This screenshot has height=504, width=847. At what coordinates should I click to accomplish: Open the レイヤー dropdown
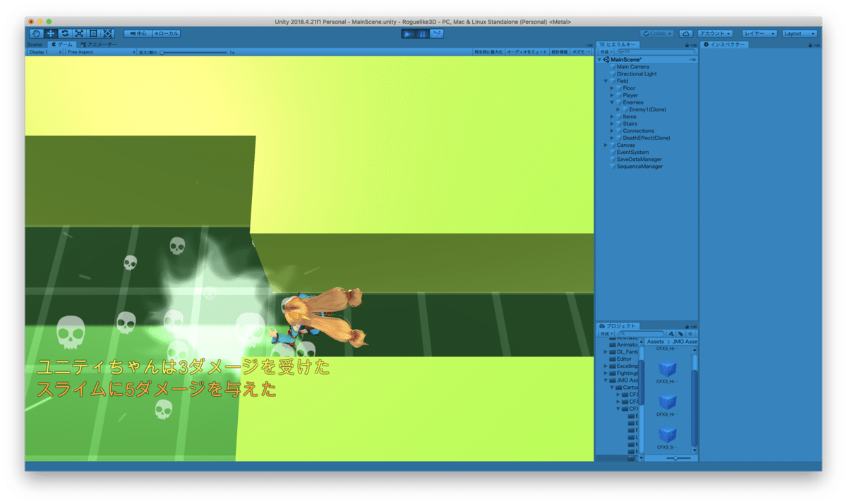pyautogui.click(x=759, y=33)
